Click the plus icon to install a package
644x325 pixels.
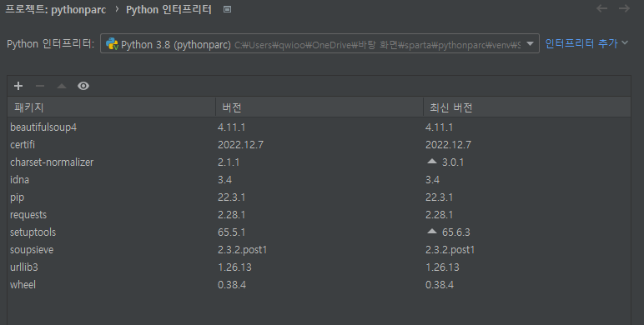(18, 86)
